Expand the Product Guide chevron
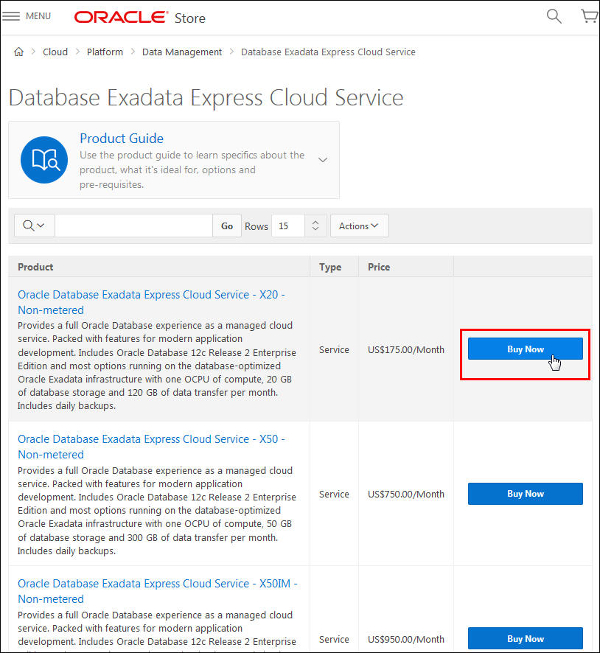Viewport: 600px width, 653px height. [323, 160]
